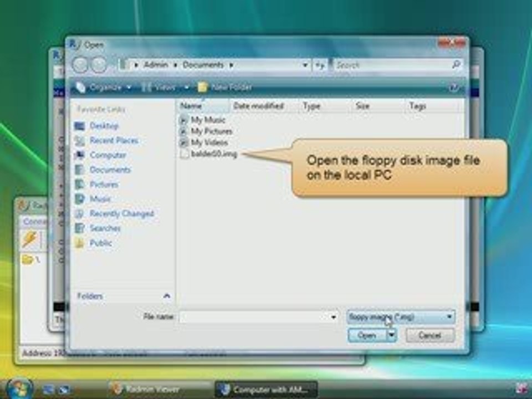This screenshot has width=532, height=399.
Task: Click the Windows Start orb
Action: (19, 389)
